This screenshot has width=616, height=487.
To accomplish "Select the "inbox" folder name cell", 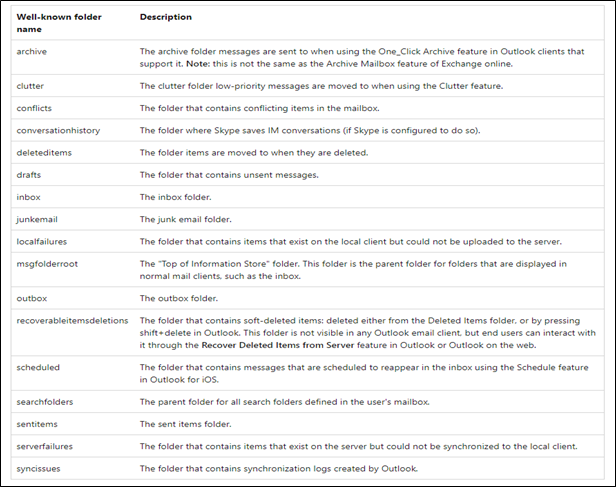I will 30,196.
